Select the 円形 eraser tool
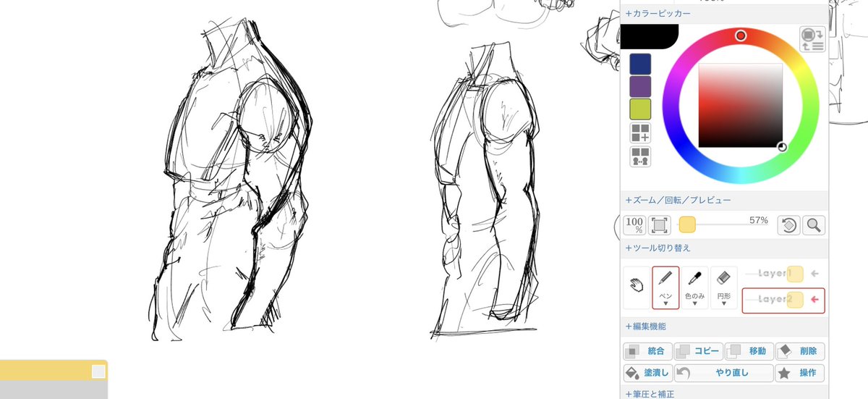Viewport: 868px width, 399px height. tap(723, 287)
